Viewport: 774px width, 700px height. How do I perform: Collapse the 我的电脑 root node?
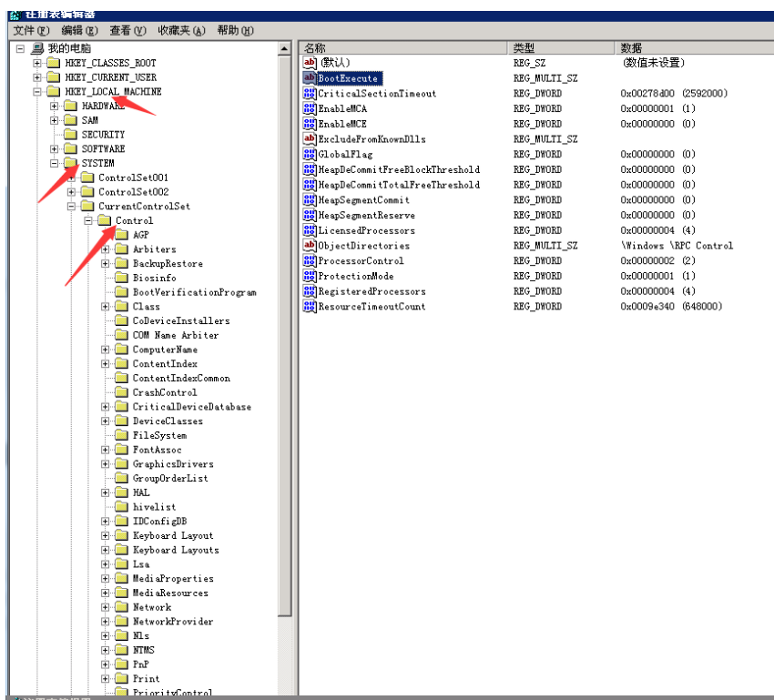point(20,48)
